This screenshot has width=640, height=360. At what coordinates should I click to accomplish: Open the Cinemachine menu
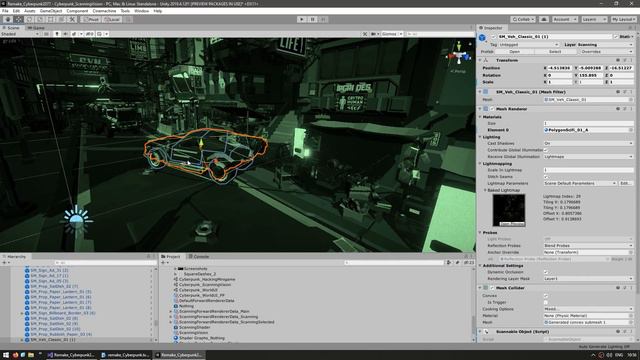104,11
